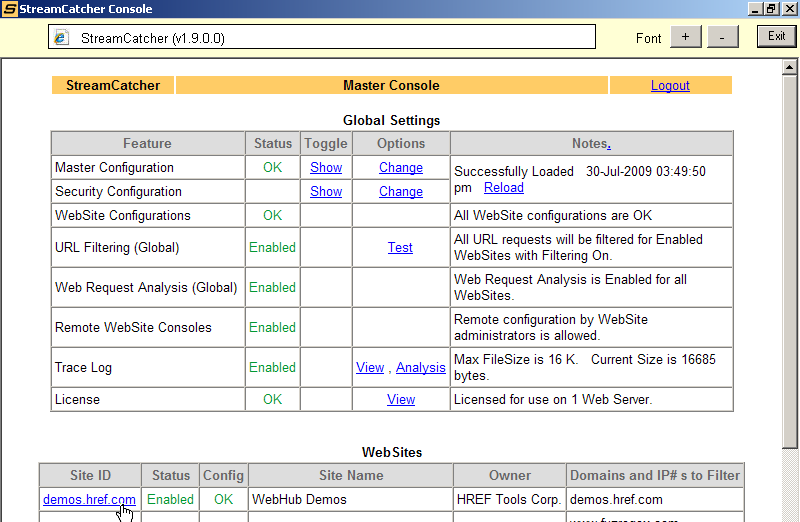
Task: Click the Exit button
Action: coord(776,36)
